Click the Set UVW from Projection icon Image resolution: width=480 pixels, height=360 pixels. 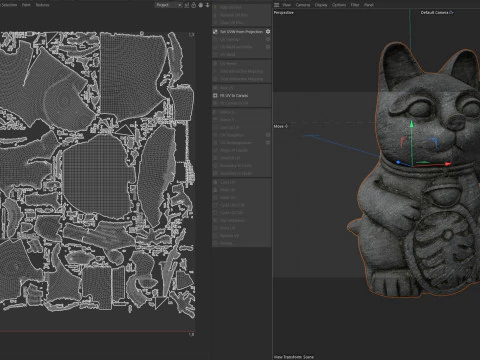(215, 32)
